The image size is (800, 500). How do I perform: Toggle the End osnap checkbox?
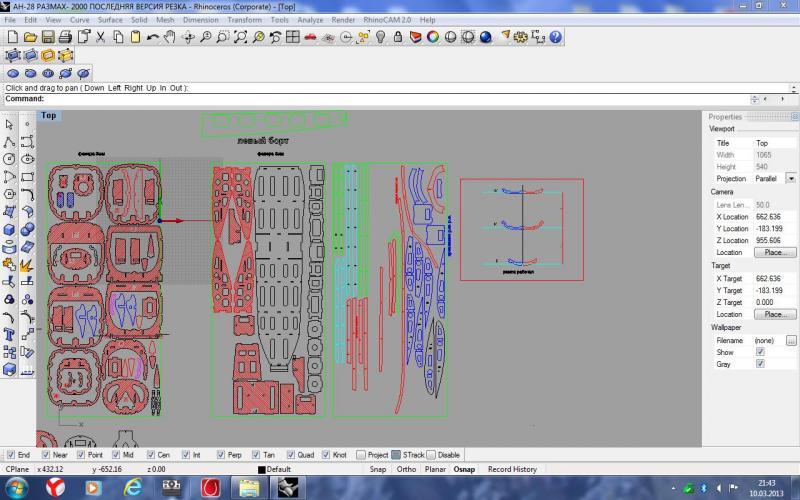tap(10, 455)
